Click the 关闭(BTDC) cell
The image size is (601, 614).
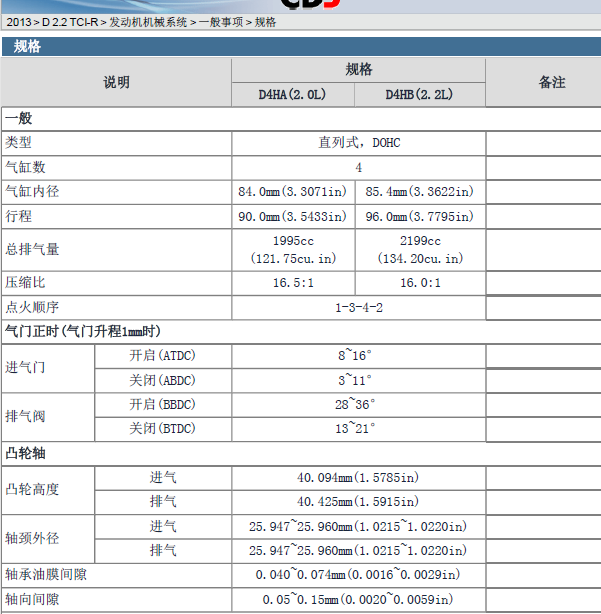(x=163, y=429)
